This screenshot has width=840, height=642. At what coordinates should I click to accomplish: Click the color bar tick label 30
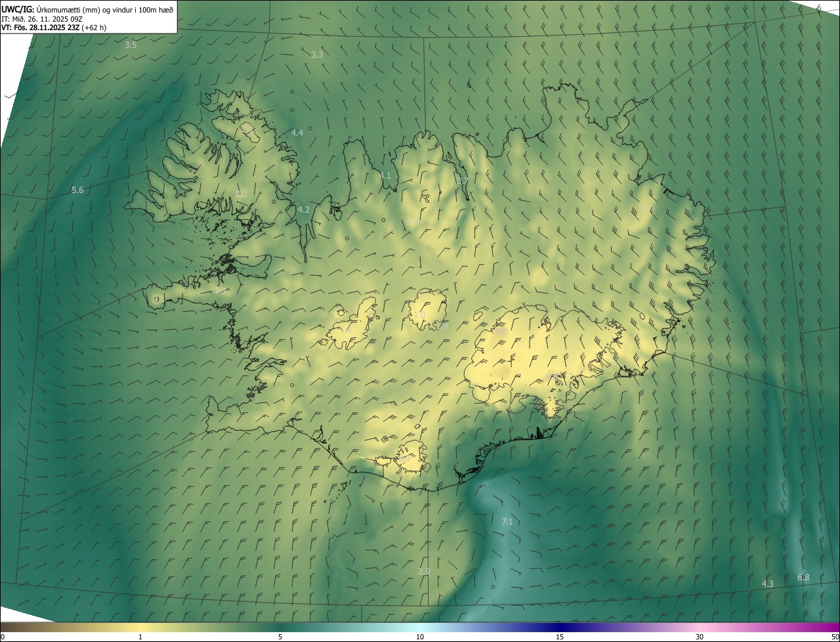tap(700, 637)
